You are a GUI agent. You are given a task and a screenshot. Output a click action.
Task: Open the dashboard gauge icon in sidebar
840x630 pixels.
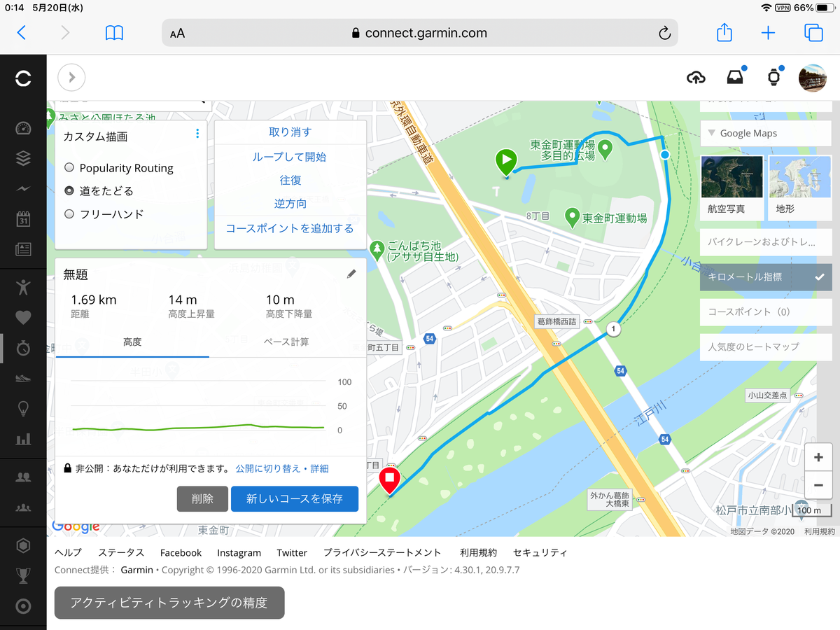pos(23,128)
